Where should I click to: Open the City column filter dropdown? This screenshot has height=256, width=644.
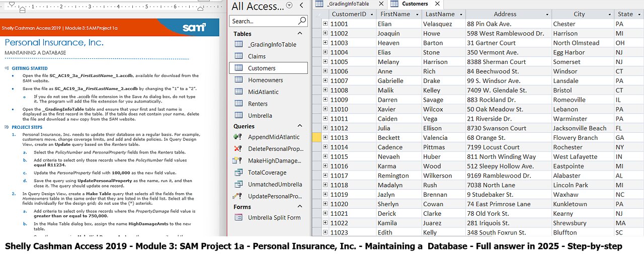point(609,14)
